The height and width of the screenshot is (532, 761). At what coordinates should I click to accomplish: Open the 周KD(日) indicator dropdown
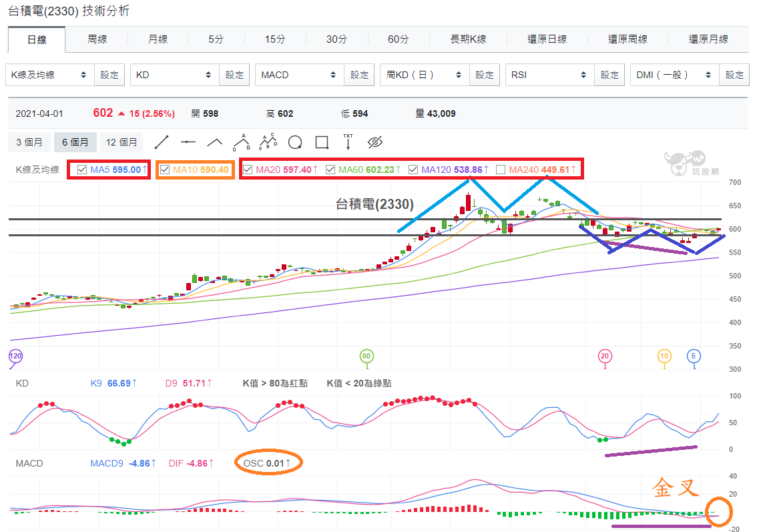click(x=425, y=75)
